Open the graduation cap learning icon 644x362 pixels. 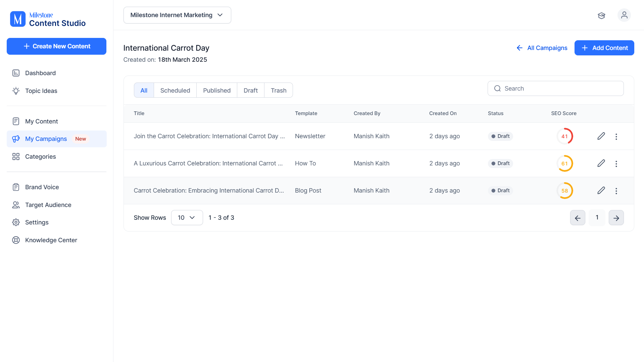(601, 15)
